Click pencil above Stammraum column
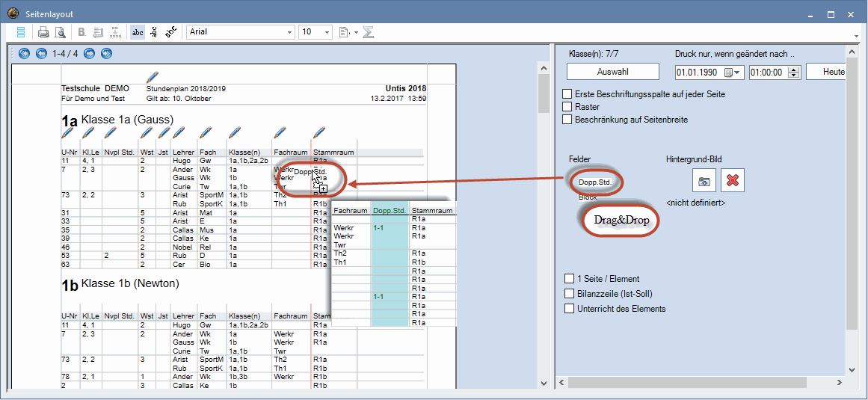This screenshot has height=400, width=868. (318, 133)
